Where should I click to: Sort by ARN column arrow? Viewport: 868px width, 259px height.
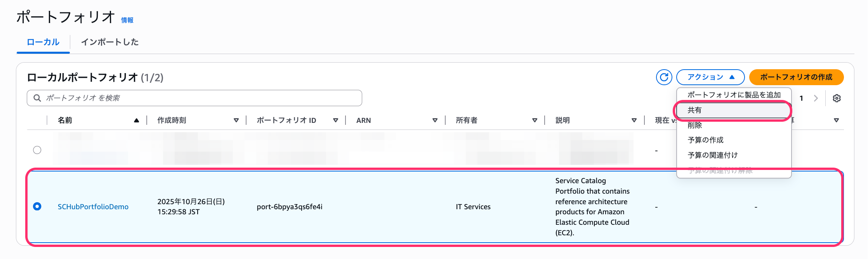[435, 121]
